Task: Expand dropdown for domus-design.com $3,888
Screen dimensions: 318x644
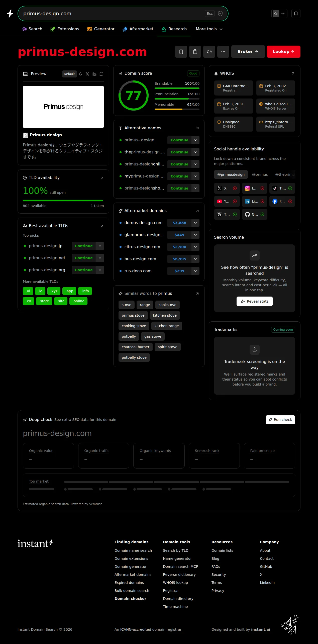Action: click(195, 223)
